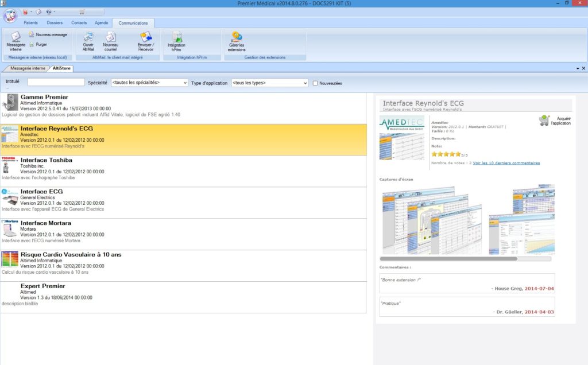Click the Interface Reynold's ECG list icon

pos(10,134)
